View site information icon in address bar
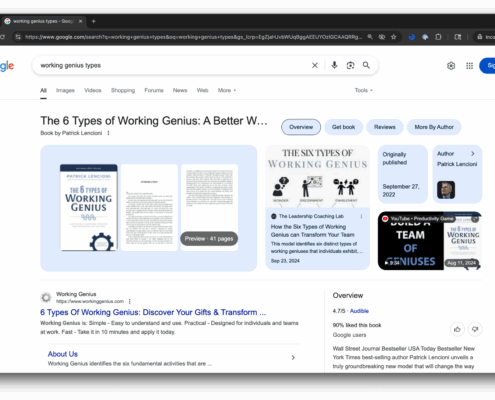The height and width of the screenshot is (400, 495). pyautogui.click(x=18, y=37)
